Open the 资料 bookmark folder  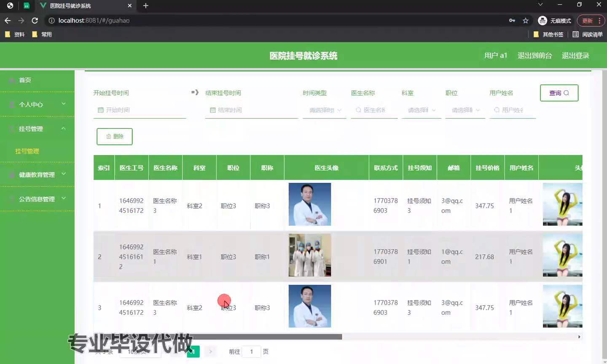[x=15, y=35]
